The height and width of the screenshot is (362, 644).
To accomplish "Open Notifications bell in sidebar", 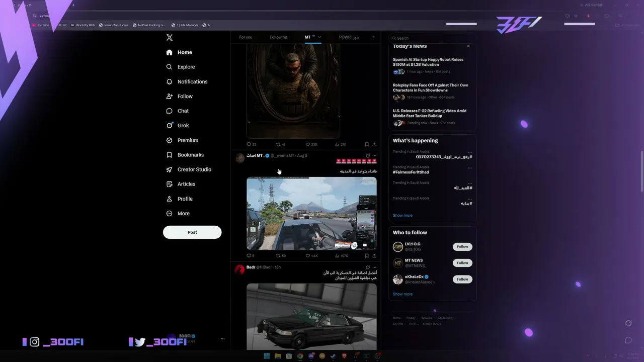I will pos(169,81).
